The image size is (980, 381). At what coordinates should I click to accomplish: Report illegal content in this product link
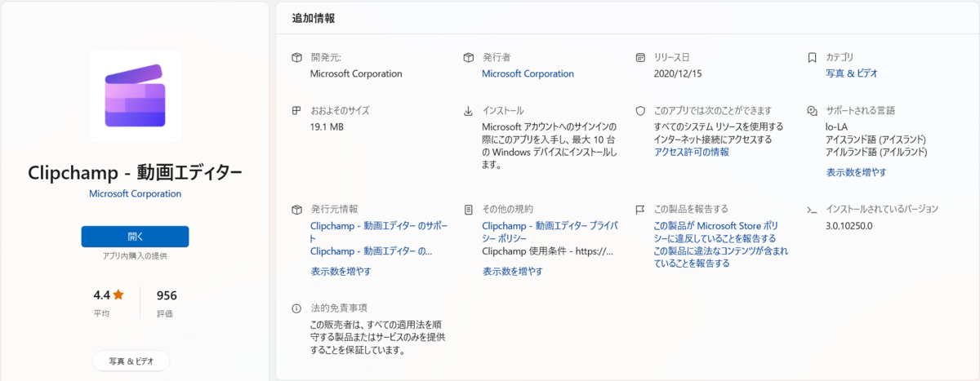click(x=721, y=258)
